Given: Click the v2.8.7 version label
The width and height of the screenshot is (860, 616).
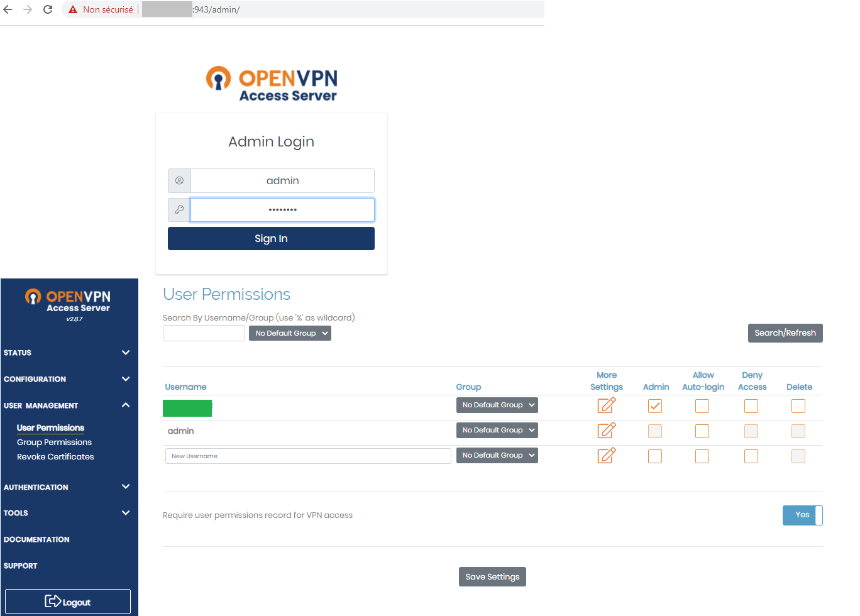Looking at the screenshot, I should point(74,319).
